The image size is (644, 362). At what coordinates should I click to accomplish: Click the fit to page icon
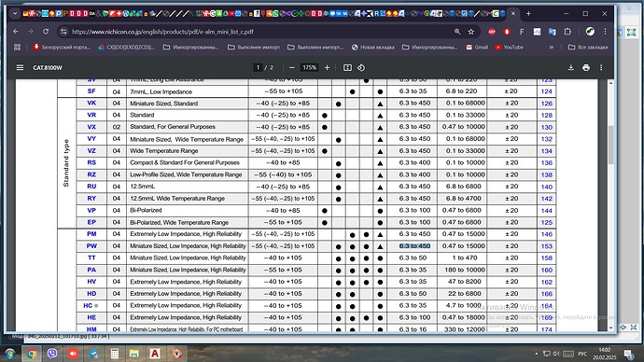347,68
